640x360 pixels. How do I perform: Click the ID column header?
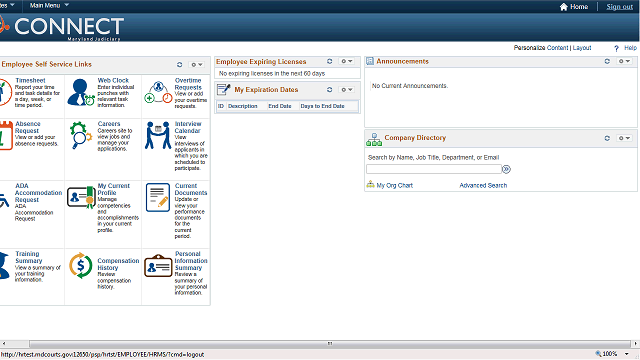(x=221, y=106)
